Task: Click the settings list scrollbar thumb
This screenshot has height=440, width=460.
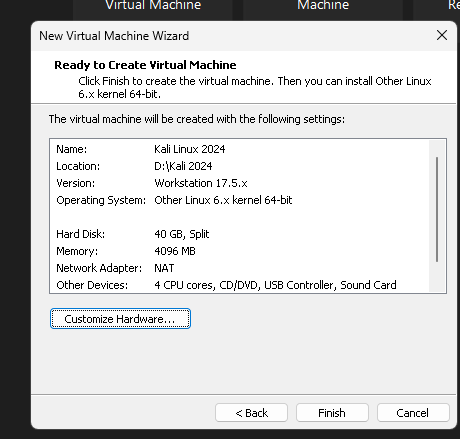Action: coord(437,209)
